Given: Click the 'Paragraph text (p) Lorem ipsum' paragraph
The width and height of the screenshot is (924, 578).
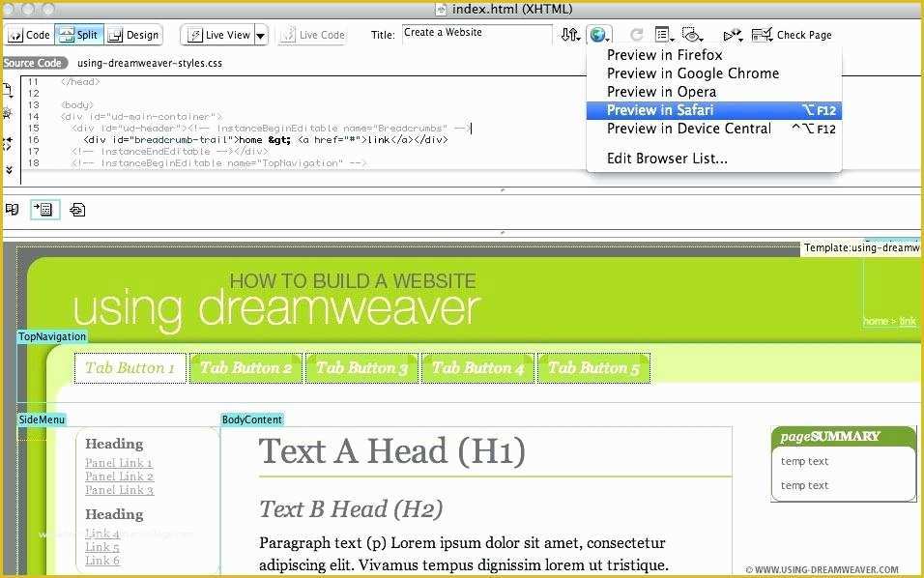Looking at the screenshot, I should [464, 554].
